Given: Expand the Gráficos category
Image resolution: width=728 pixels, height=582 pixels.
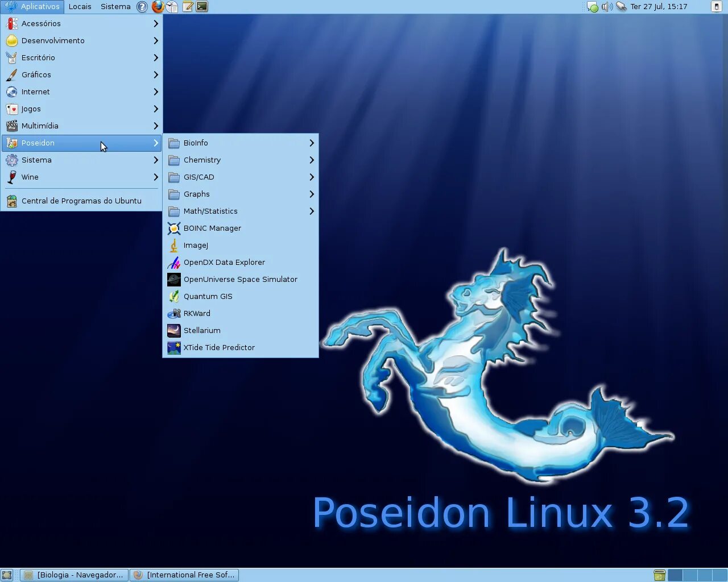Looking at the screenshot, I should (81, 74).
